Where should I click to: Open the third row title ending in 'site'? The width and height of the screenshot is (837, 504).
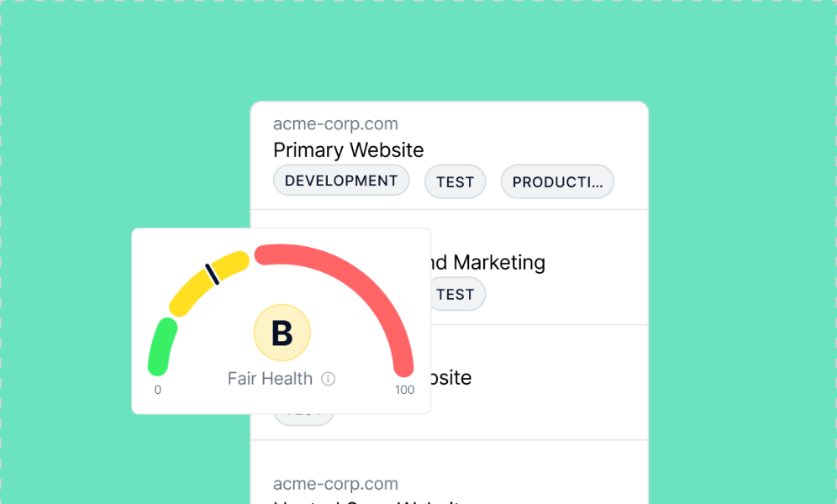tap(451, 378)
